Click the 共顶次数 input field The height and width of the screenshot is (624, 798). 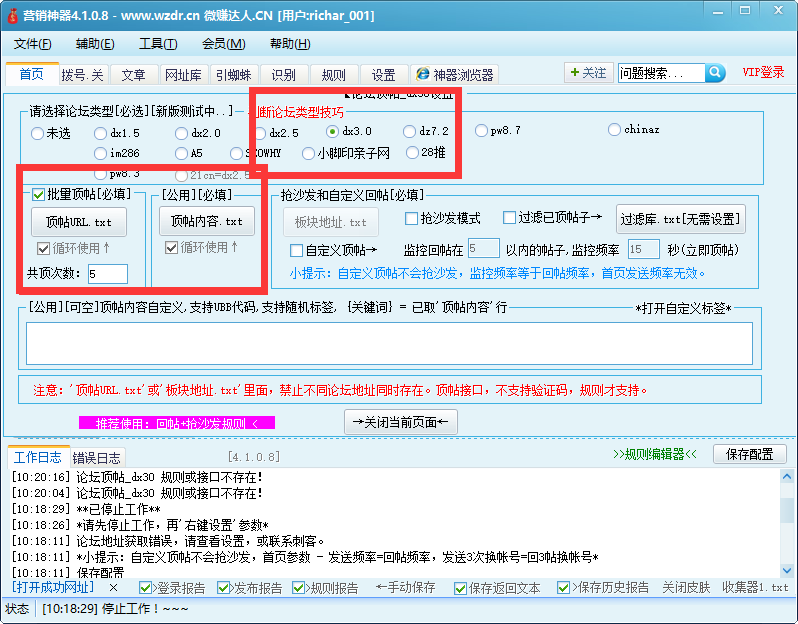tap(107, 274)
